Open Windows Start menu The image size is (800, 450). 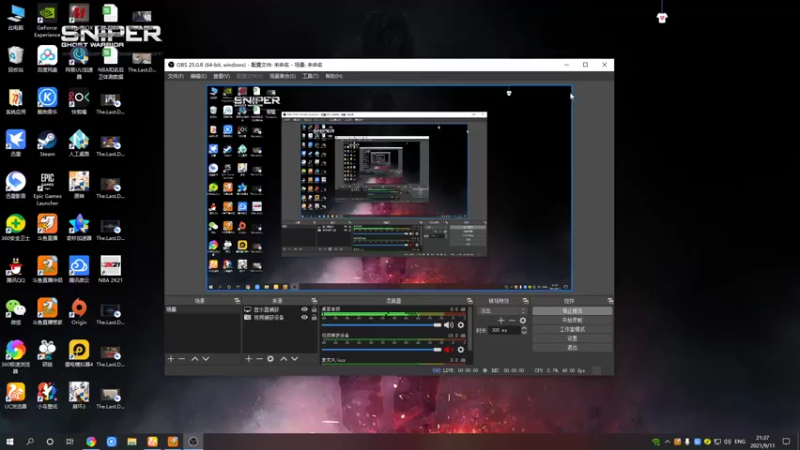[10, 441]
